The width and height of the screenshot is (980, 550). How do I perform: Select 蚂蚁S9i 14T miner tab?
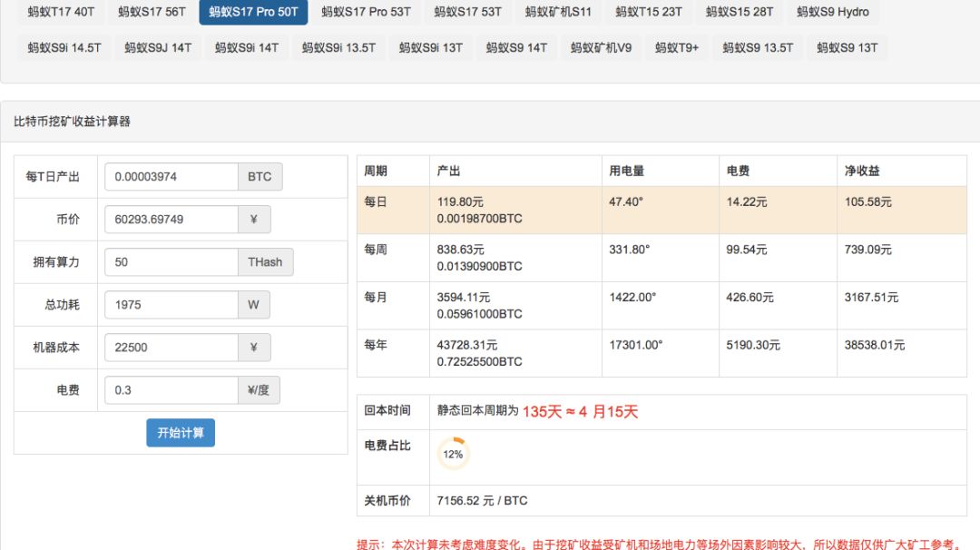(247, 47)
